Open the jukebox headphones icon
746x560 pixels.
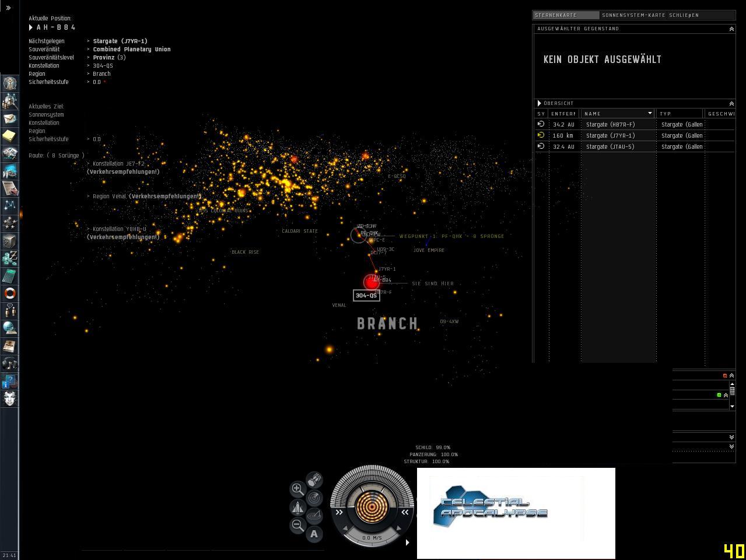[x=10, y=363]
